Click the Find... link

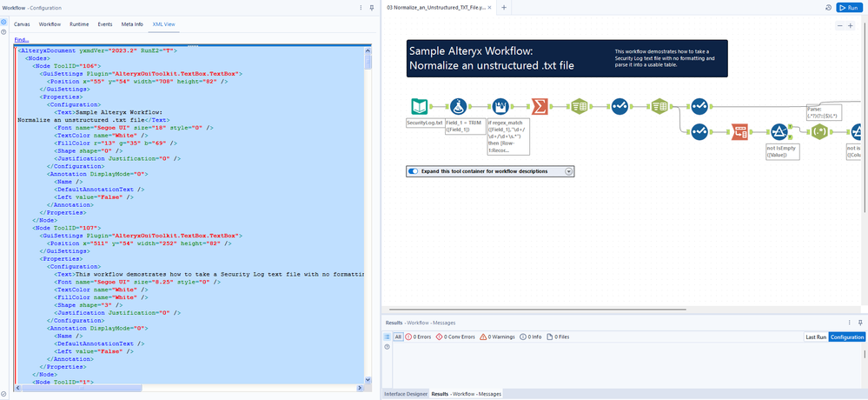pos(22,39)
